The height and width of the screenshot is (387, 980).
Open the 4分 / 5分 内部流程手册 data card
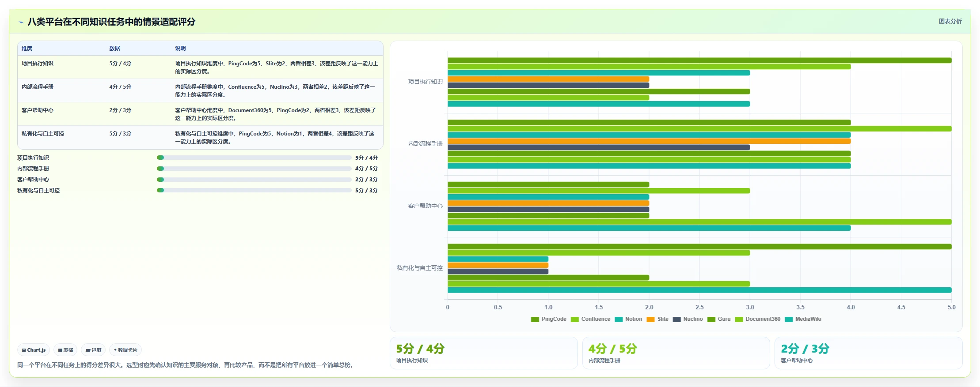(x=676, y=353)
